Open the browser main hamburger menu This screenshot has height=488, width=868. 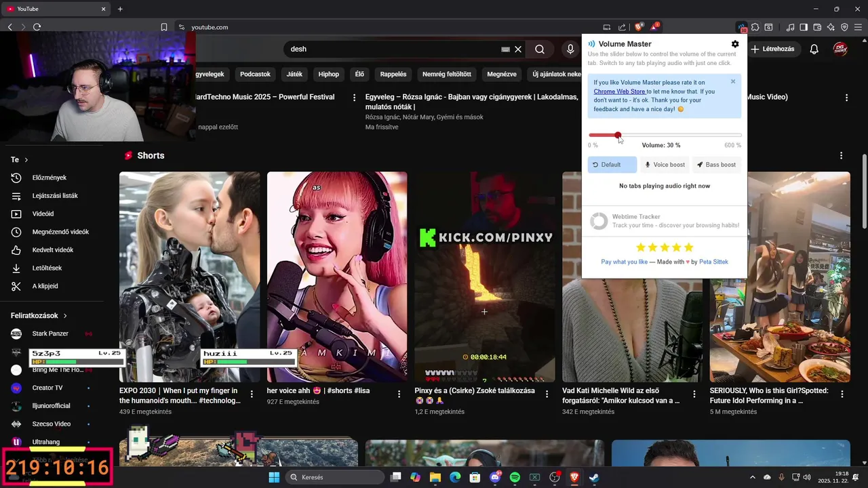(858, 27)
